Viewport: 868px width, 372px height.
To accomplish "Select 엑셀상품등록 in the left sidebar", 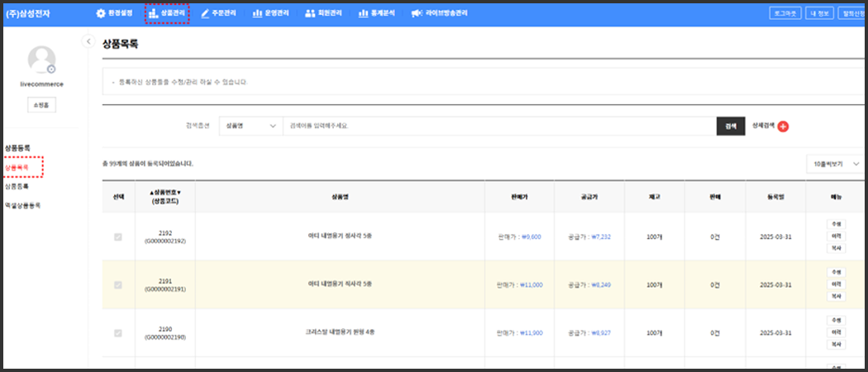I will coord(22,205).
